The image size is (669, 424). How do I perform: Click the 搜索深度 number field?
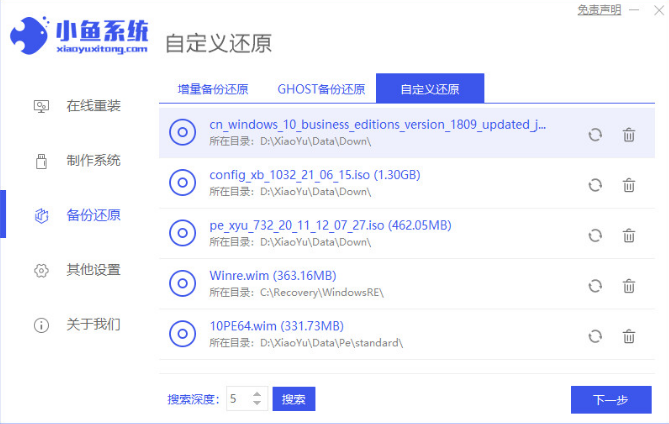(236, 399)
